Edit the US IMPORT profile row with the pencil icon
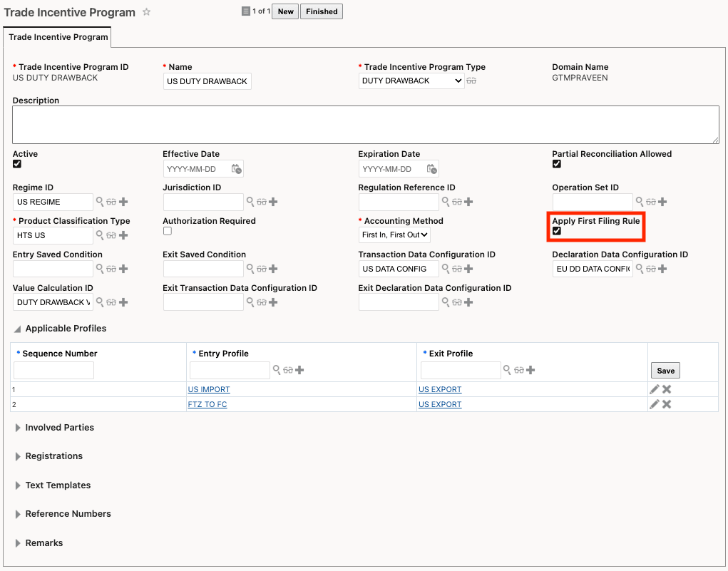Image resolution: width=728 pixels, height=571 pixels. pos(655,389)
